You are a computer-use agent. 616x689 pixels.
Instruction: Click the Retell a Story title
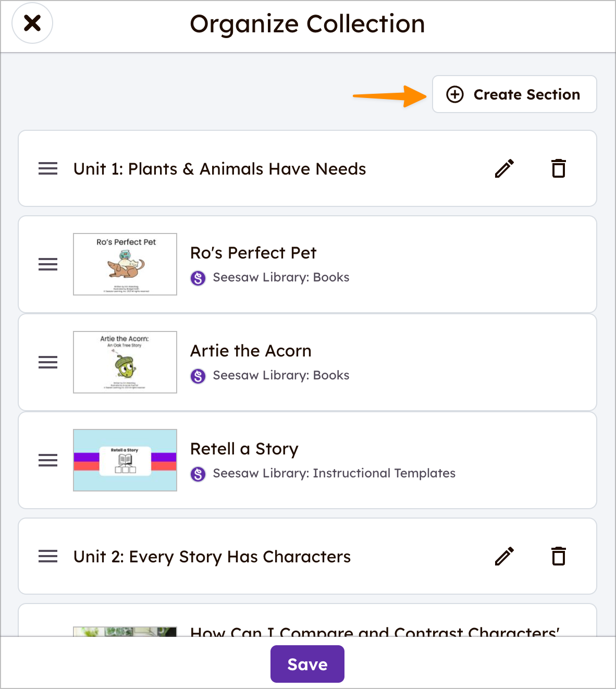click(x=244, y=449)
